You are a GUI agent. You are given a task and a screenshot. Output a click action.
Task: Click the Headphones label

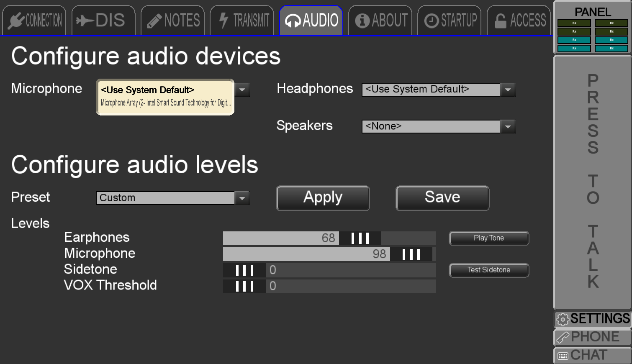tap(315, 89)
